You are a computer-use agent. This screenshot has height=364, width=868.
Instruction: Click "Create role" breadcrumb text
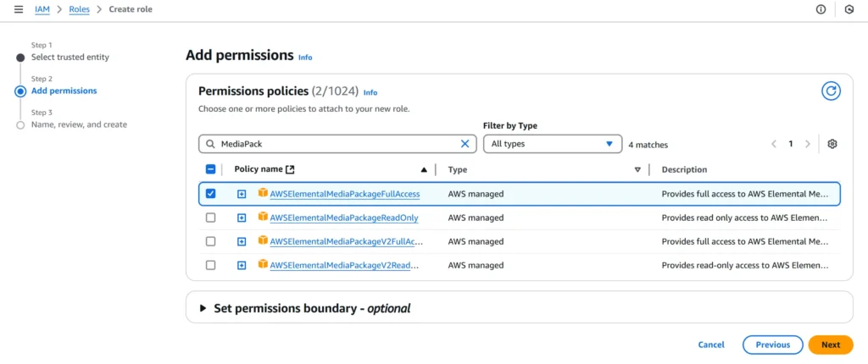[x=131, y=9]
